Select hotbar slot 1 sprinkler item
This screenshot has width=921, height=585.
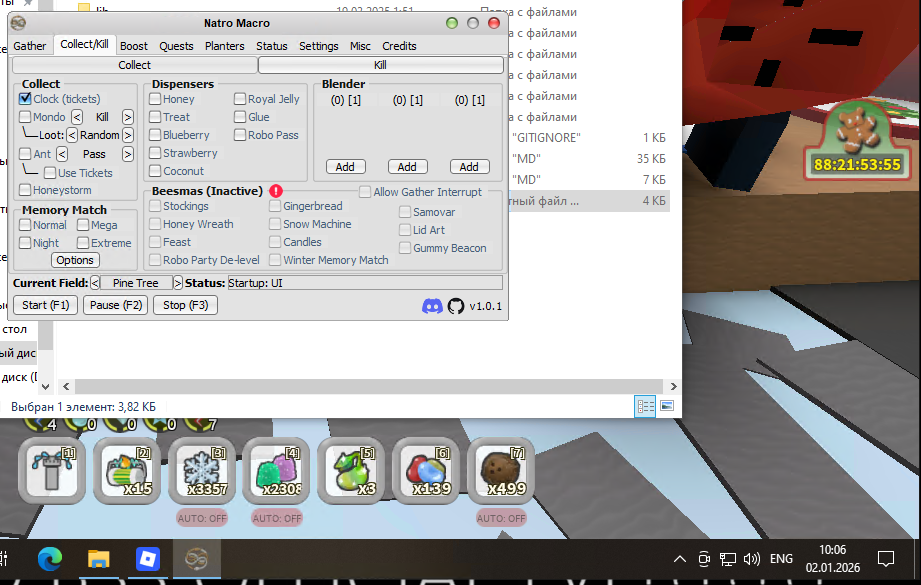point(52,470)
